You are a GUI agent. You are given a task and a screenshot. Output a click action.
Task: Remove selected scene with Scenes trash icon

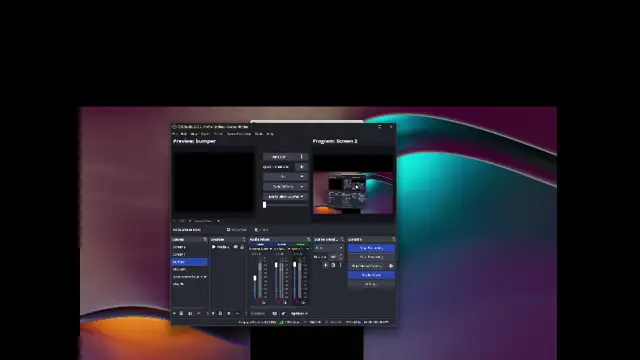coord(182,313)
